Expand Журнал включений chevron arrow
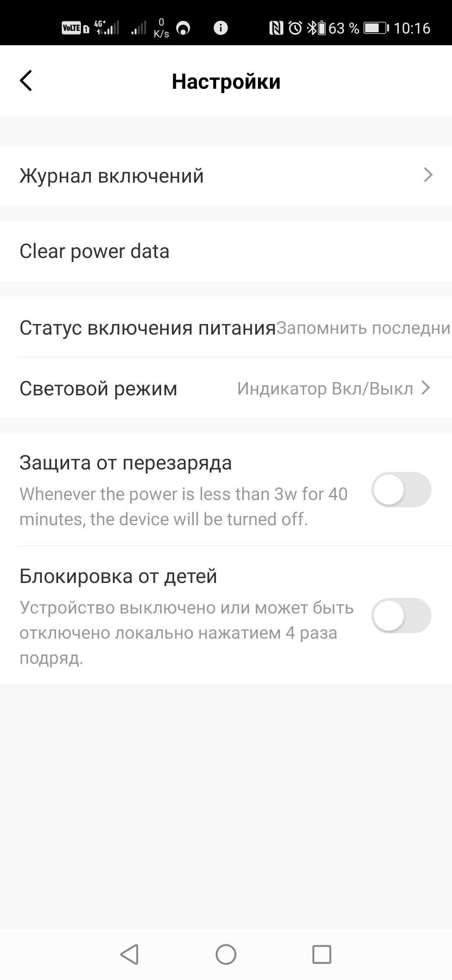 click(x=428, y=175)
